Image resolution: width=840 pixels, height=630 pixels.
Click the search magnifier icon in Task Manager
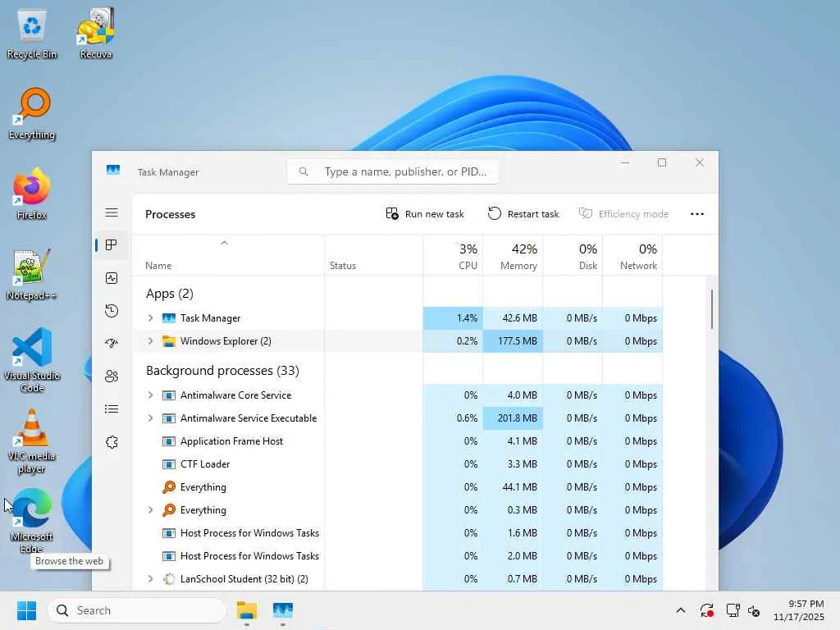[x=304, y=171]
